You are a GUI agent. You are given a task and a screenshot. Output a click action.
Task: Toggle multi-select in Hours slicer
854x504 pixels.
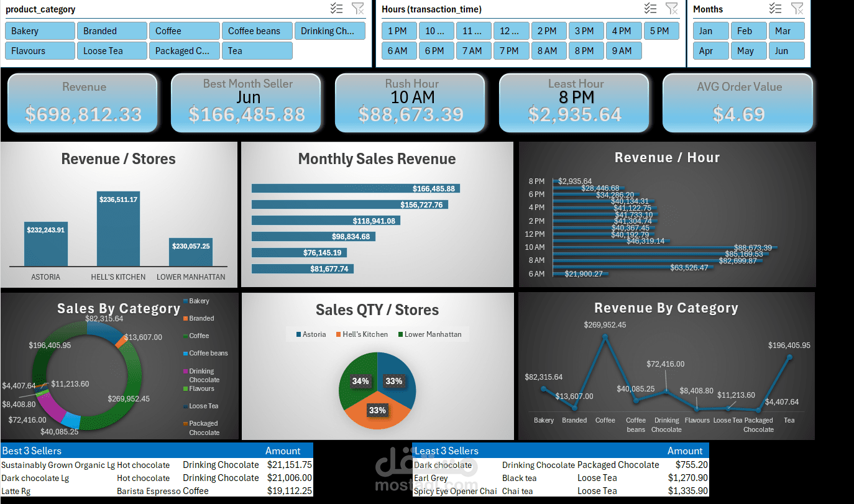click(650, 8)
